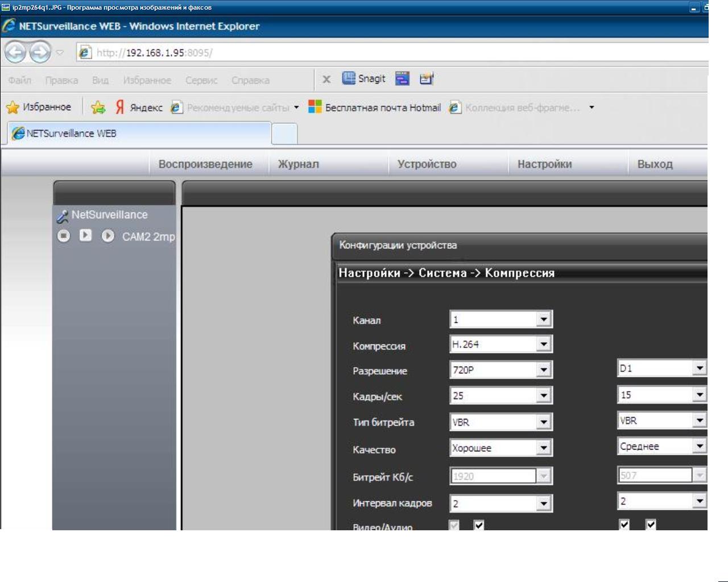Click the Избранное star icon
728x582 pixels.
13,107
